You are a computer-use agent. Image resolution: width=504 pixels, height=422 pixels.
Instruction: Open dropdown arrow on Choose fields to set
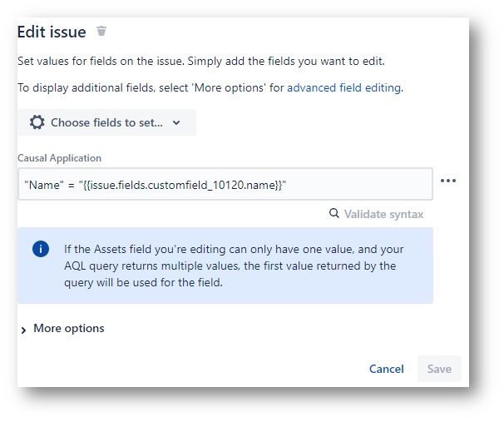click(176, 122)
